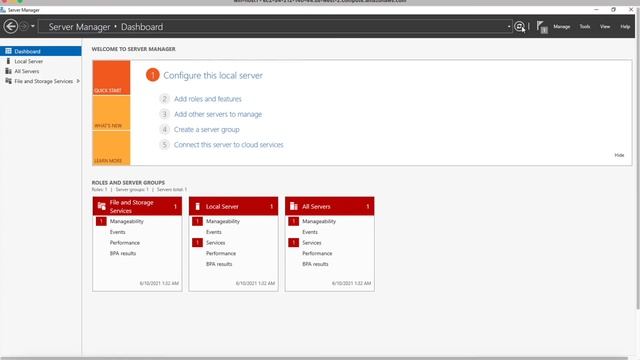Image resolution: width=640 pixels, height=360 pixels.
Task: Open the Tools menu
Action: [585, 27]
